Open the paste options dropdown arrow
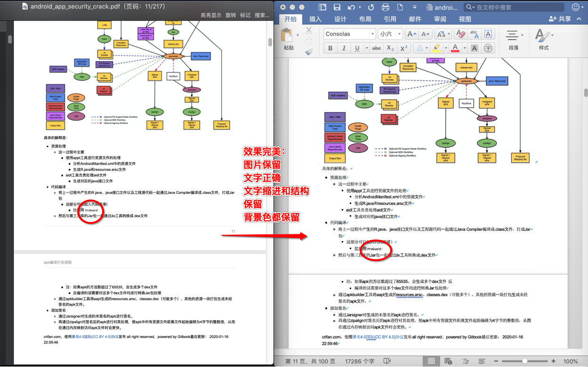The height and width of the screenshot is (367, 588). point(298,35)
